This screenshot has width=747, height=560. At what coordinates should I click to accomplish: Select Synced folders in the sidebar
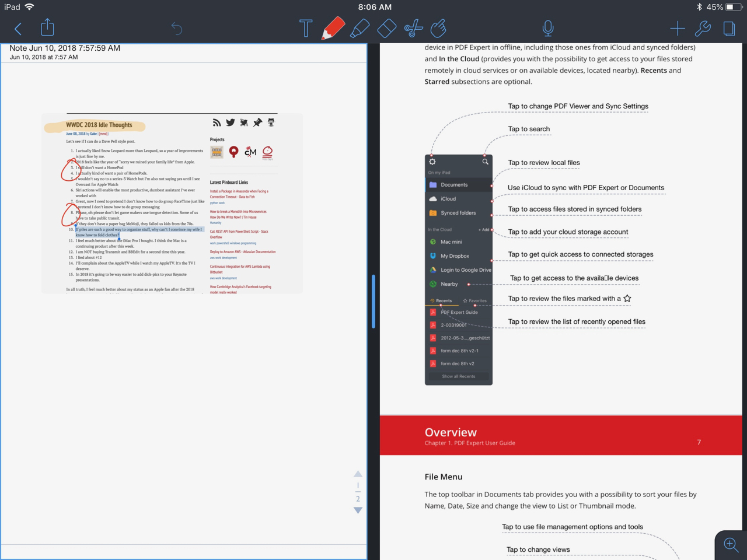point(459,213)
